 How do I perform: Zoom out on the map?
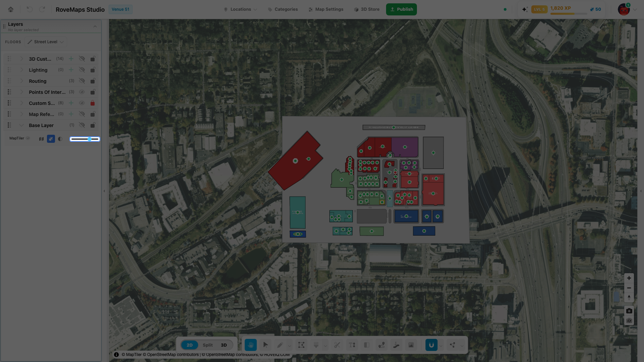[x=629, y=288]
